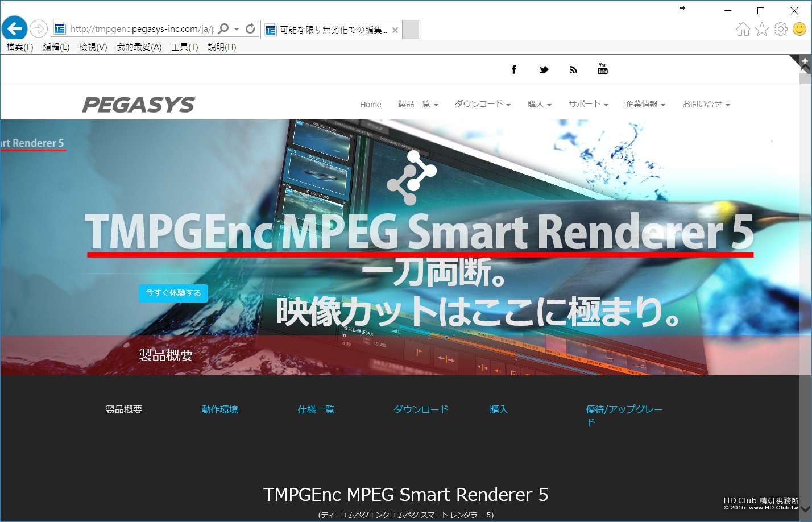Click the rt Renderer 5 slide title
Screen dimensions: 812x522
point(32,143)
